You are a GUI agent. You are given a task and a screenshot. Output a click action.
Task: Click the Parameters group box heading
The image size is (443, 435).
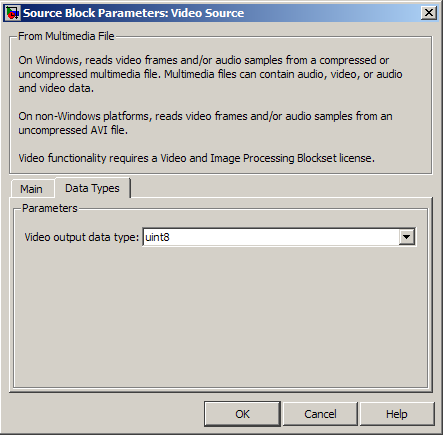coord(50,208)
